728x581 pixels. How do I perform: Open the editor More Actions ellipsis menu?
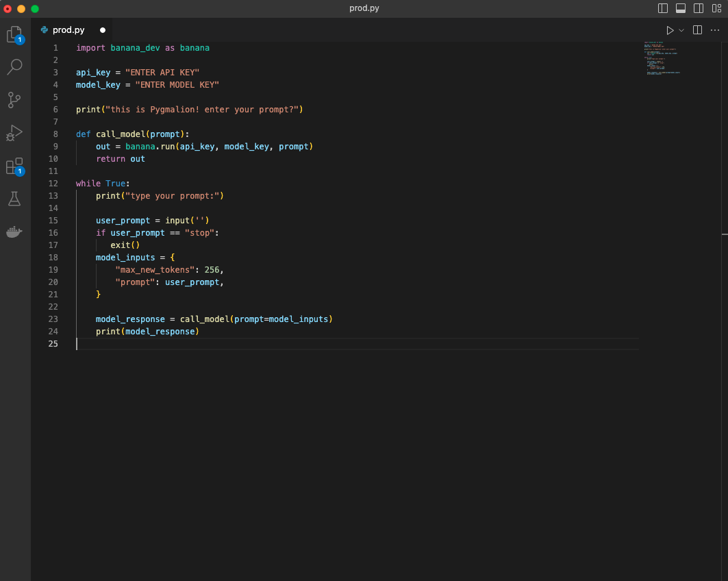coord(715,30)
